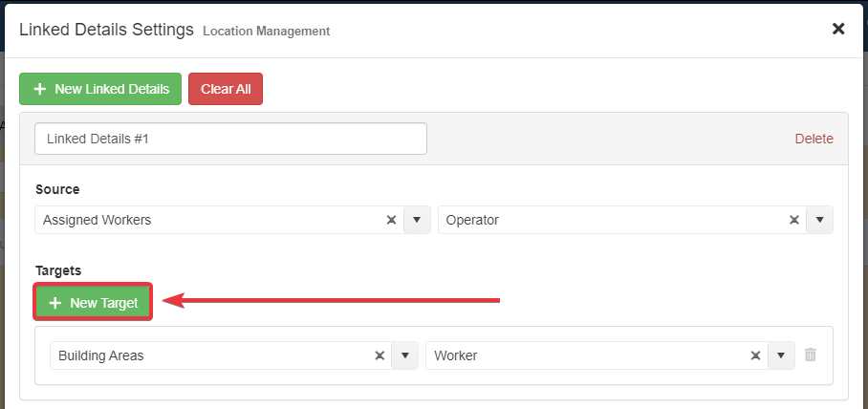Clear the Building Areas target selection
The width and height of the screenshot is (868, 409).
(380, 355)
